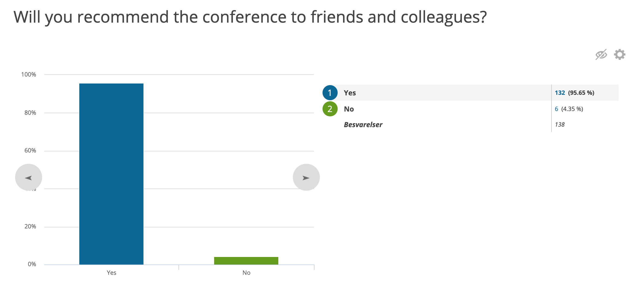This screenshot has height=285, width=644.
Task: Select the green No bar in chart
Action: (x=246, y=261)
